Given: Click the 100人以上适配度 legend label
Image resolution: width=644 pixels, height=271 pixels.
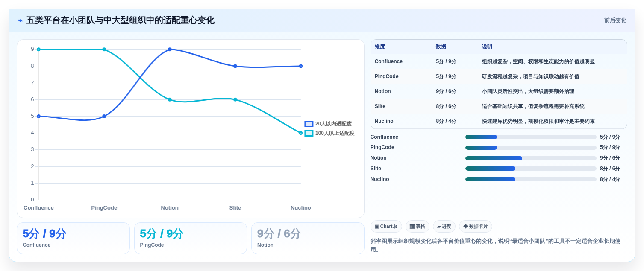Looking at the screenshot, I should pos(335,133).
